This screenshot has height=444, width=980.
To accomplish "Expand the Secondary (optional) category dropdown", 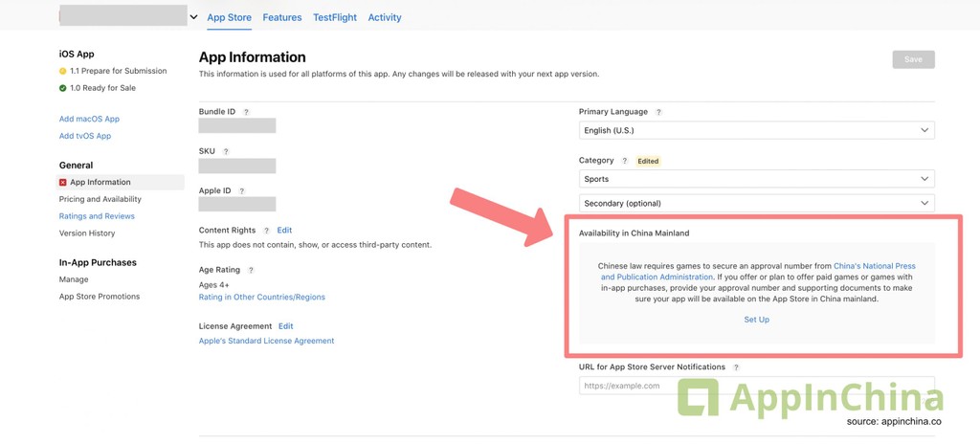I will [757, 203].
